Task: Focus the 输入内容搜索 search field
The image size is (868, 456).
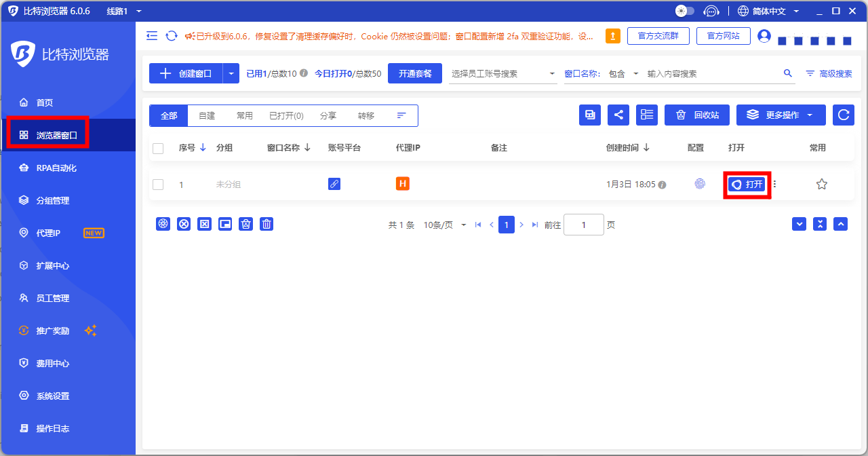Action: tap(712, 73)
